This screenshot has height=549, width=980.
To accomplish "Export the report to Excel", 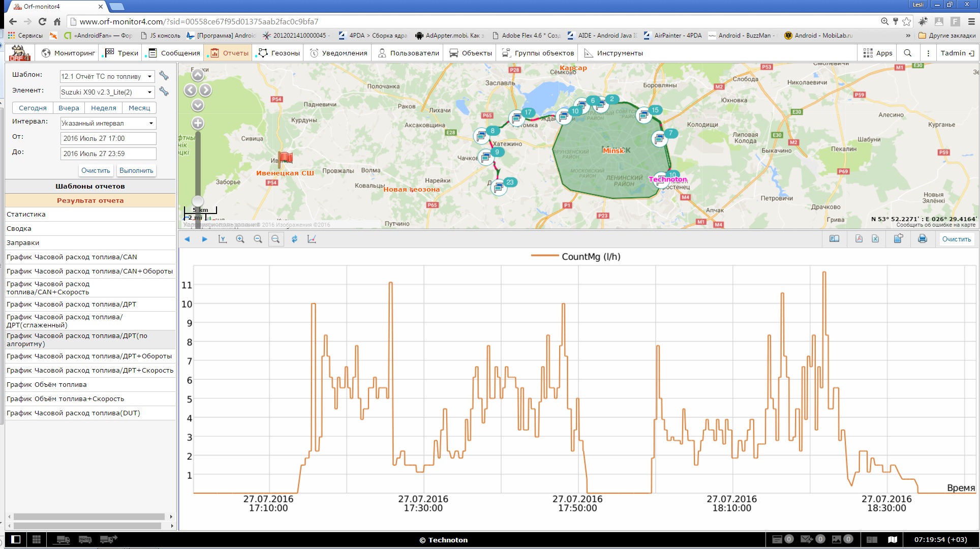I will click(875, 239).
